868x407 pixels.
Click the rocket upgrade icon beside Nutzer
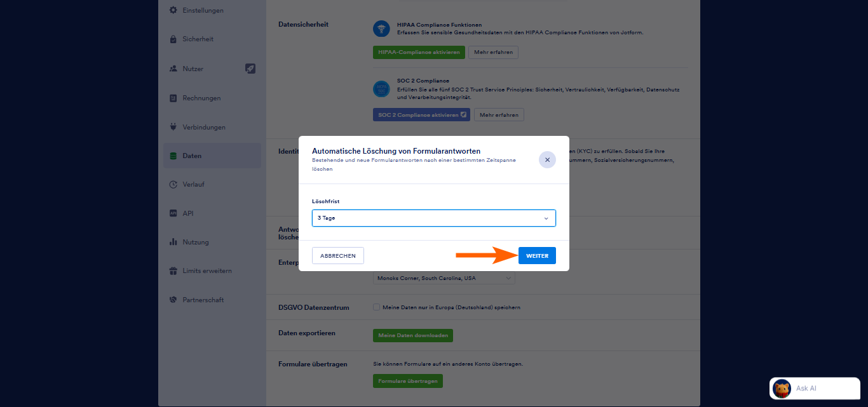(250, 69)
